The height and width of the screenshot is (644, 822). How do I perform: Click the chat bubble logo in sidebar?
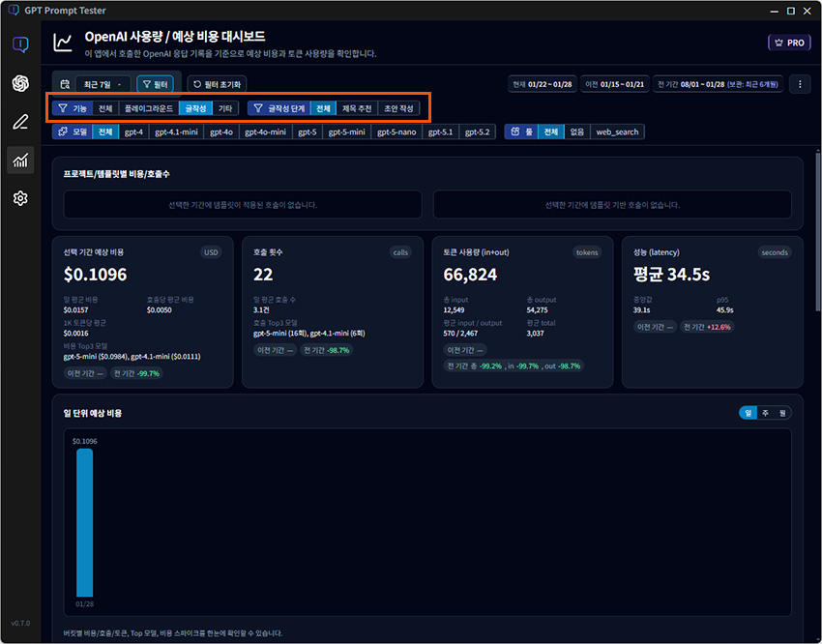20,44
